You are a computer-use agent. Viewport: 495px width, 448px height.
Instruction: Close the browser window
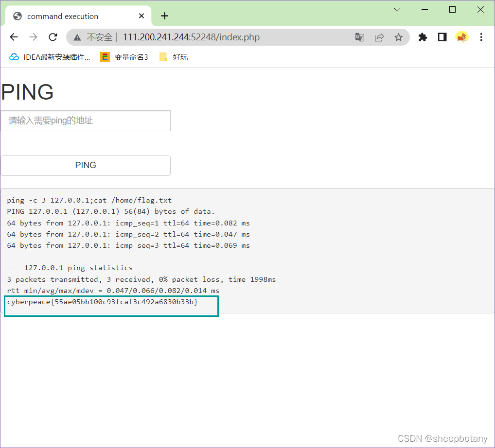pyautogui.click(x=480, y=10)
